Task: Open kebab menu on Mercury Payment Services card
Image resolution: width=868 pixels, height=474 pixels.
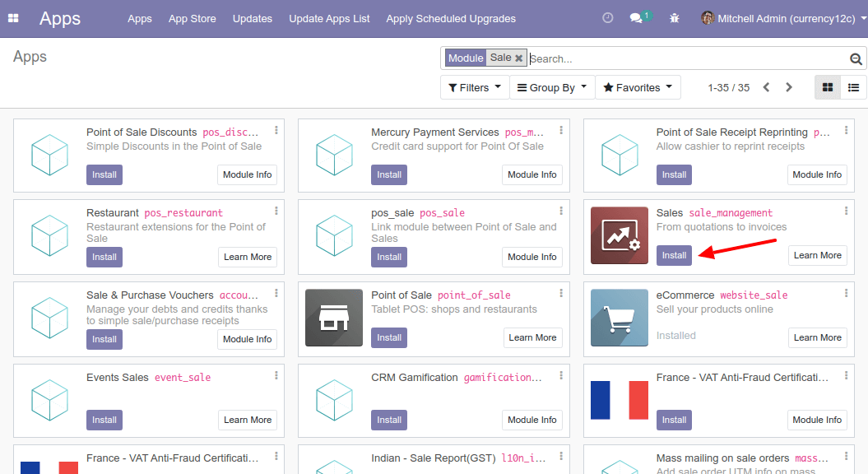Action: click(x=561, y=131)
